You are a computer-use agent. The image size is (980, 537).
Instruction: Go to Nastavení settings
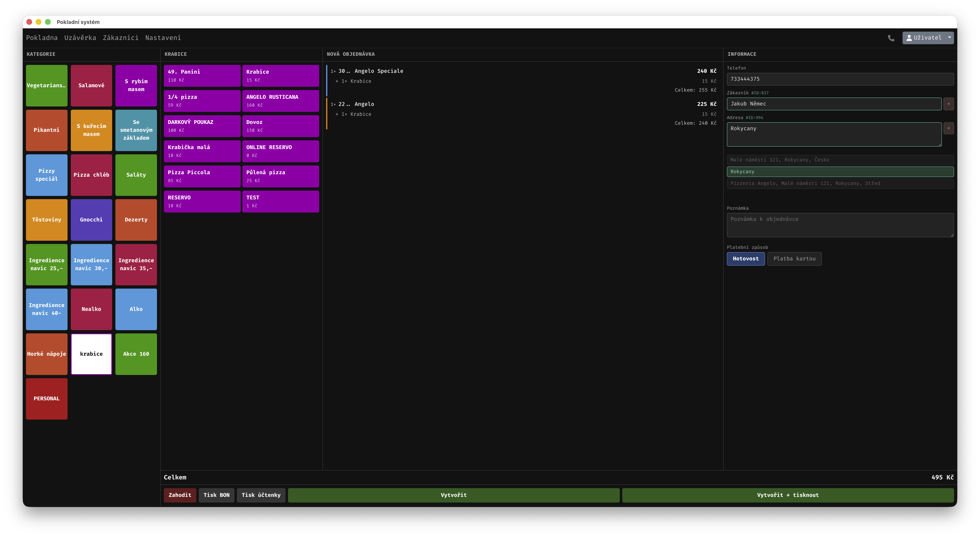click(x=163, y=38)
